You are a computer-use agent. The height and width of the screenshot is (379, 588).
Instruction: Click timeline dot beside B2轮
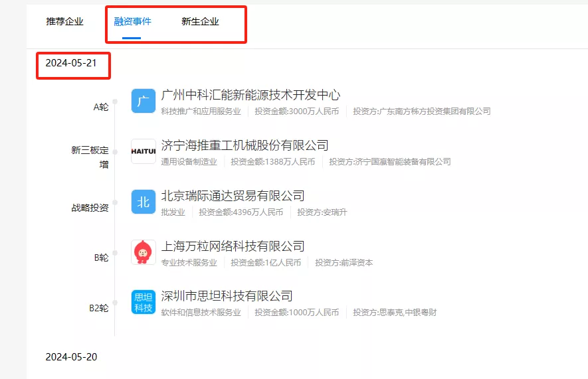pyautogui.click(x=115, y=303)
